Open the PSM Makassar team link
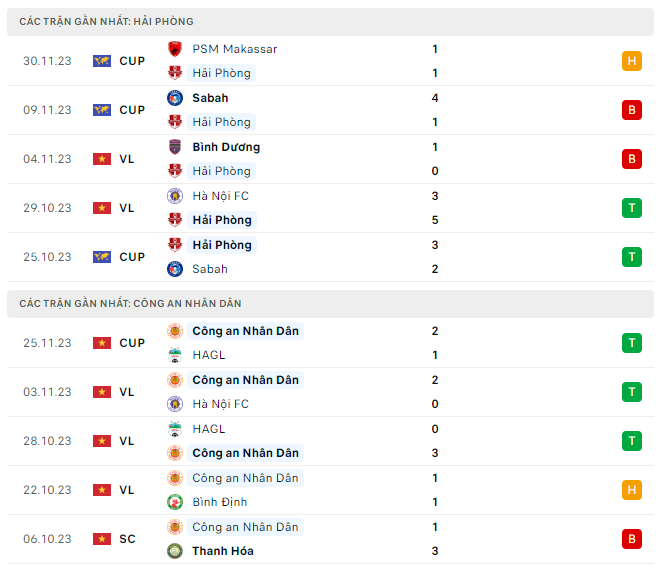Viewport: 660px width, 572px height. click(235, 49)
